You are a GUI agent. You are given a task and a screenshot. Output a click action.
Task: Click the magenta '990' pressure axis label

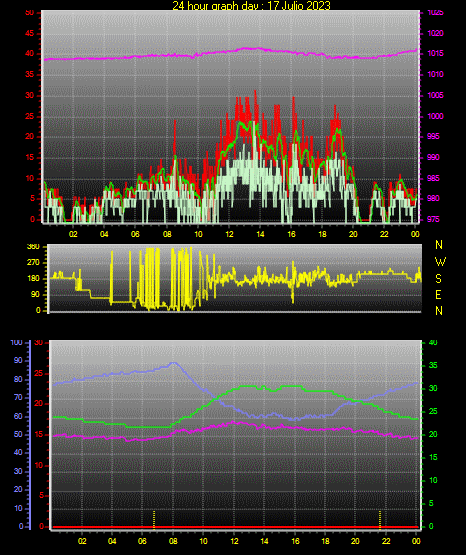433,157
